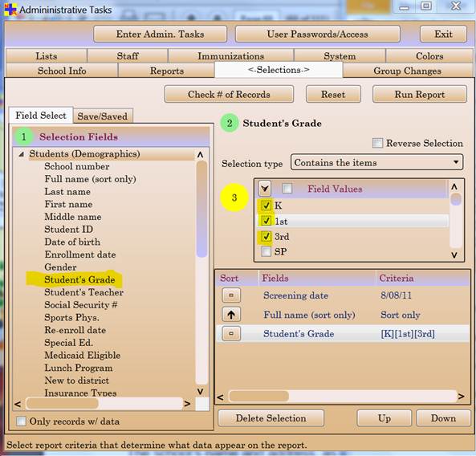Check the SP grade checkbox

(x=266, y=251)
